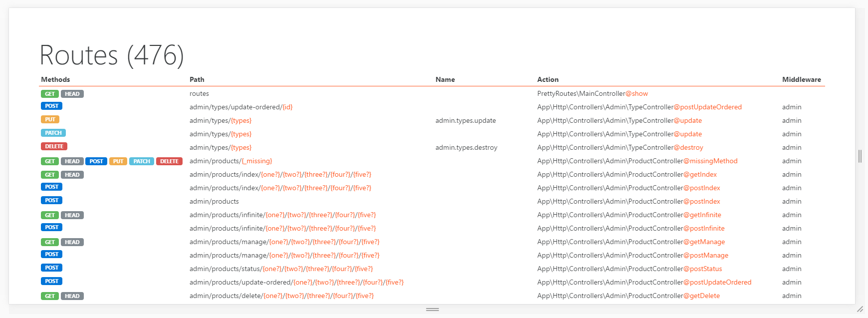Click the Methods column header
Image resolution: width=868 pixels, height=318 pixels.
[55, 79]
